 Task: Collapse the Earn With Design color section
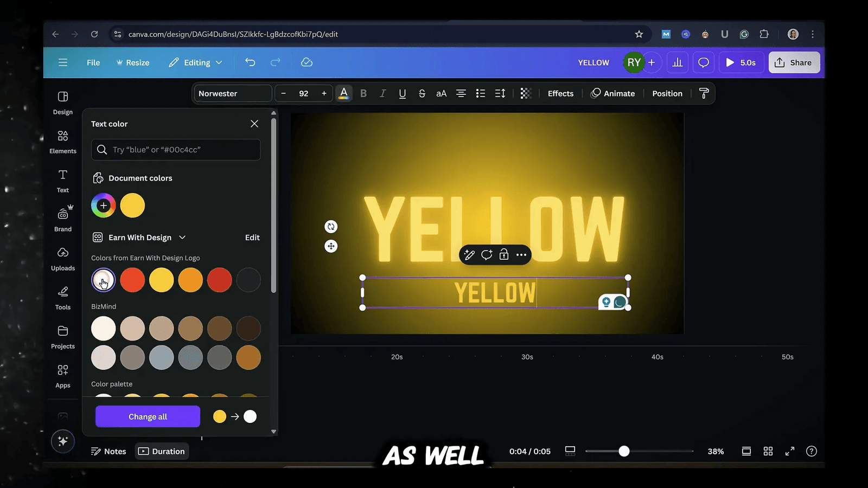183,237
